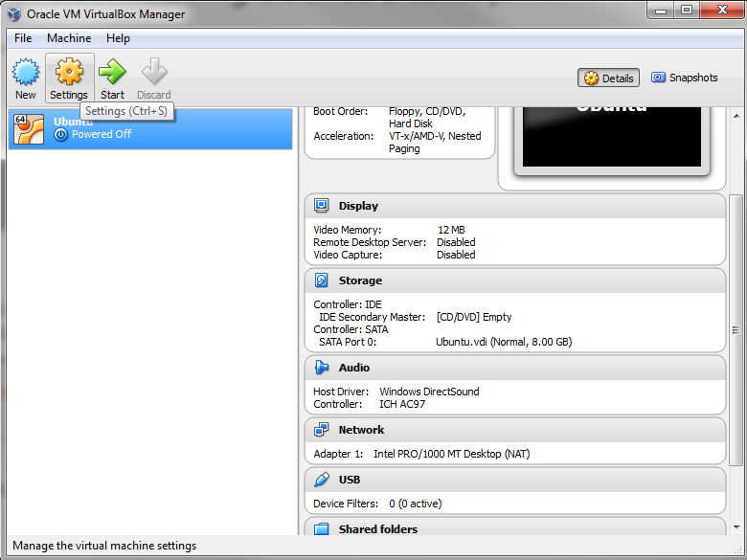Click the ICH AC97 controller value
747x560 pixels.
click(x=402, y=404)
